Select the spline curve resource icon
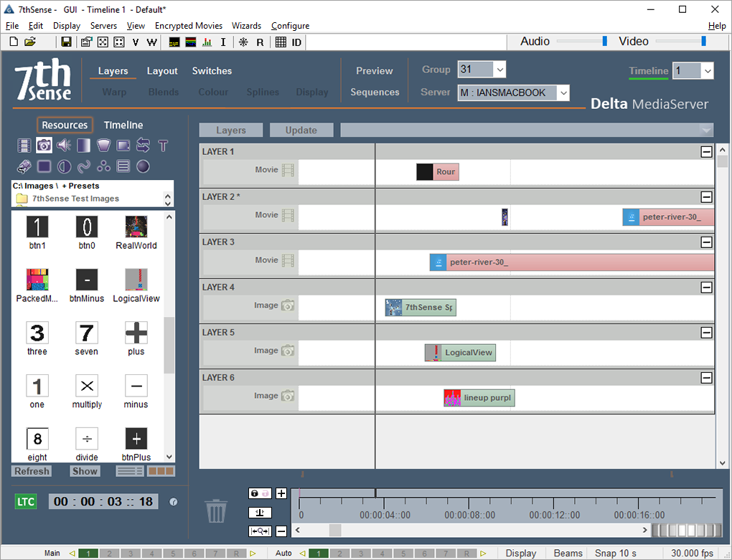The height and width of the screenshot is (560, 732). [83, 166]
